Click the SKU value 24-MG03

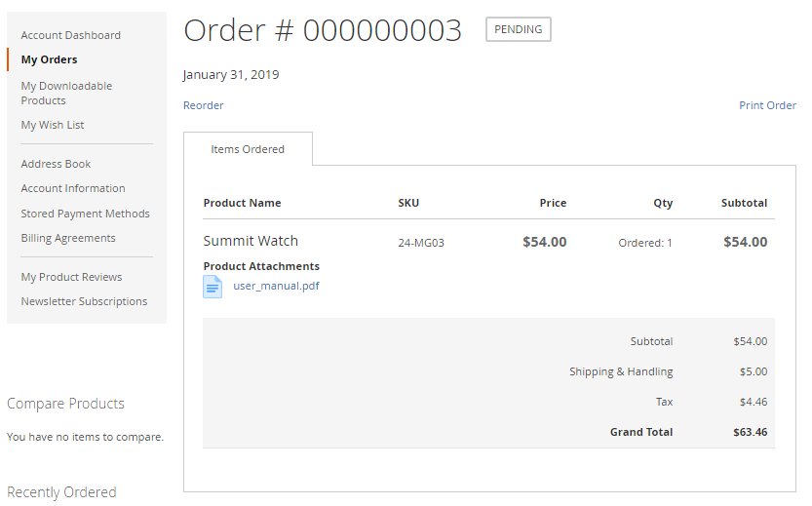tap(421, 243)
